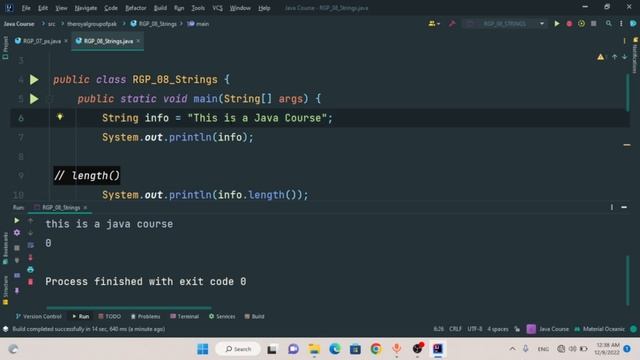Open the Edit menu
The height and width of the screenshot is (360, 640).
pyautogui.click(x=42, y=8)
